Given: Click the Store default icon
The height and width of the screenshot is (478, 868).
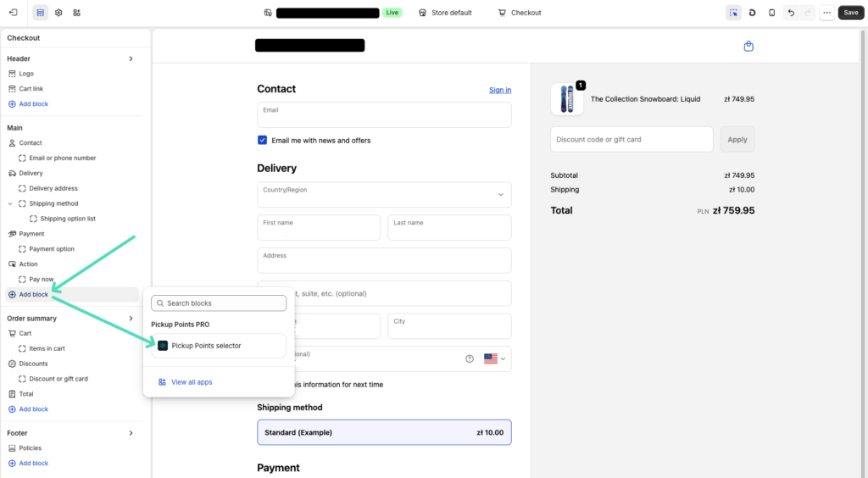Looking at the screenshot, I should pyautogui.click(x=422, y=13).
